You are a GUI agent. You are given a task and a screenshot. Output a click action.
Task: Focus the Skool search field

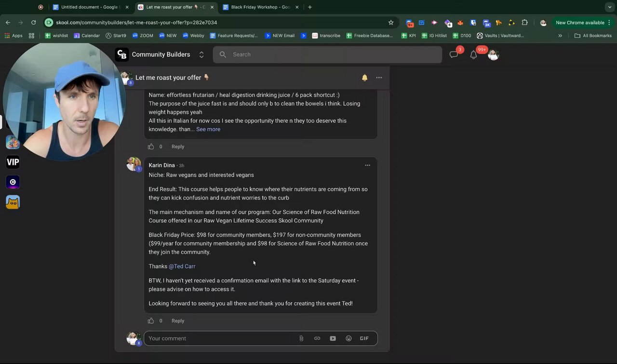[x=327, y=54]
